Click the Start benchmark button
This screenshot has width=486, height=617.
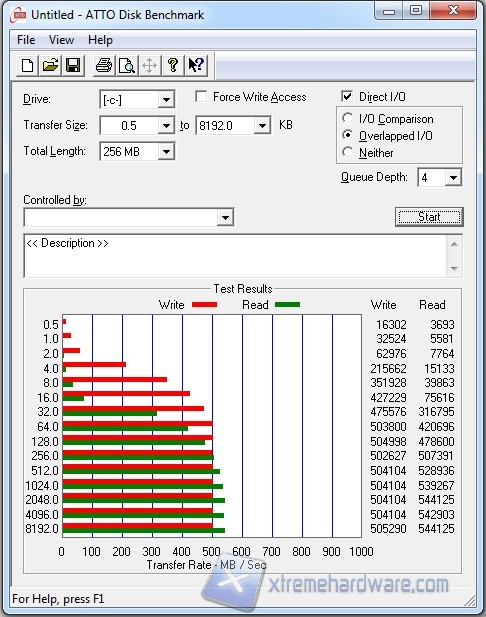(429, 217)
